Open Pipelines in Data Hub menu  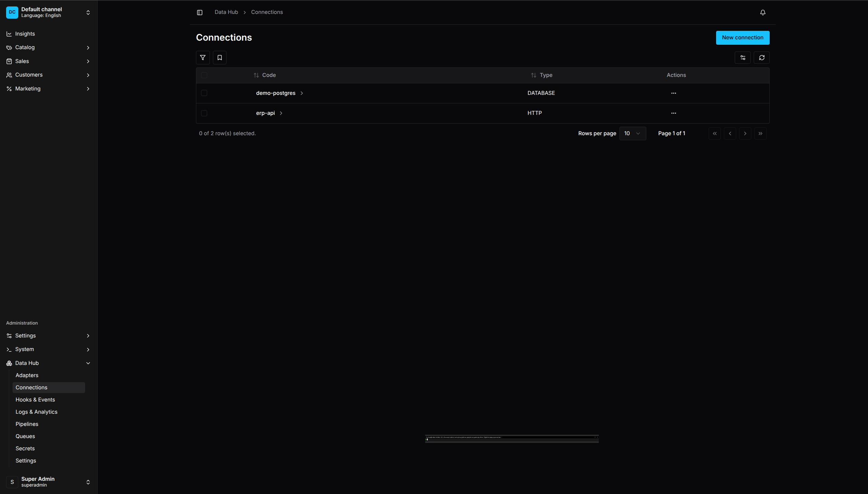point(27,424)
